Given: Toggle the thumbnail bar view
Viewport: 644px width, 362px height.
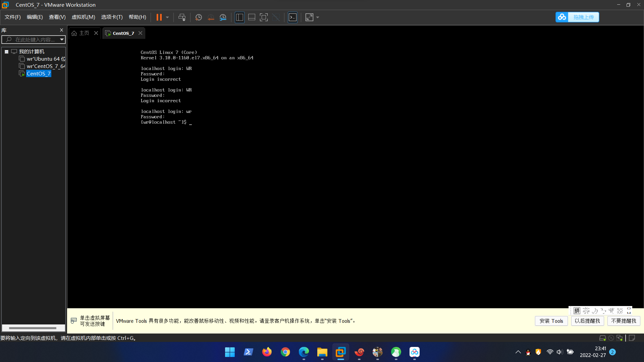Looking at the screenshot, I should [252, 17].
